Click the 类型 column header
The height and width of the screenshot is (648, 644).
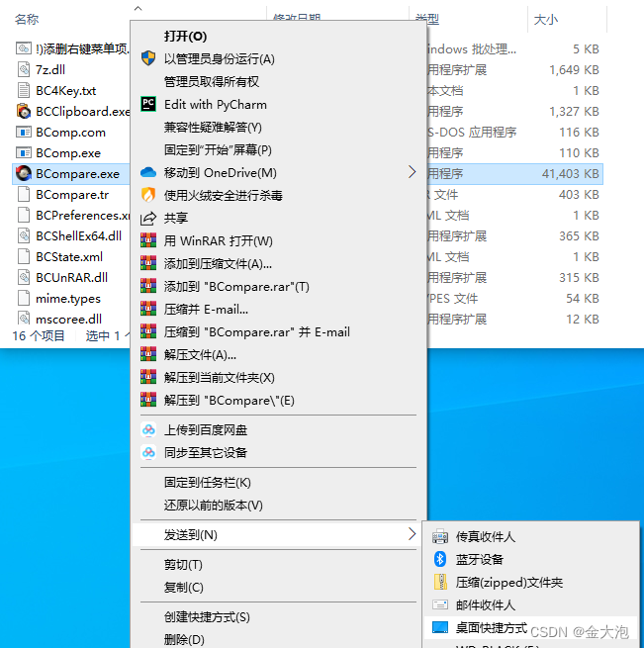pos(427,19)
